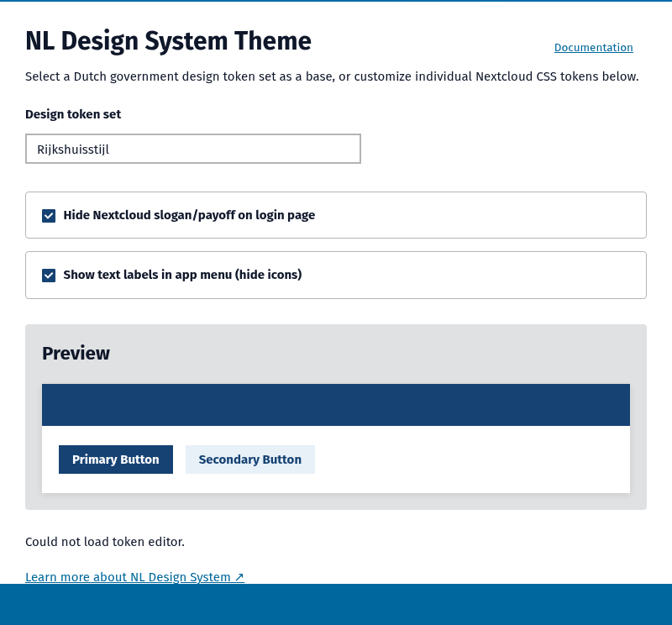This screenshot has width=672, height=625.
Task: Click 'Show text labels in app menu' label text
Action: 182,275
